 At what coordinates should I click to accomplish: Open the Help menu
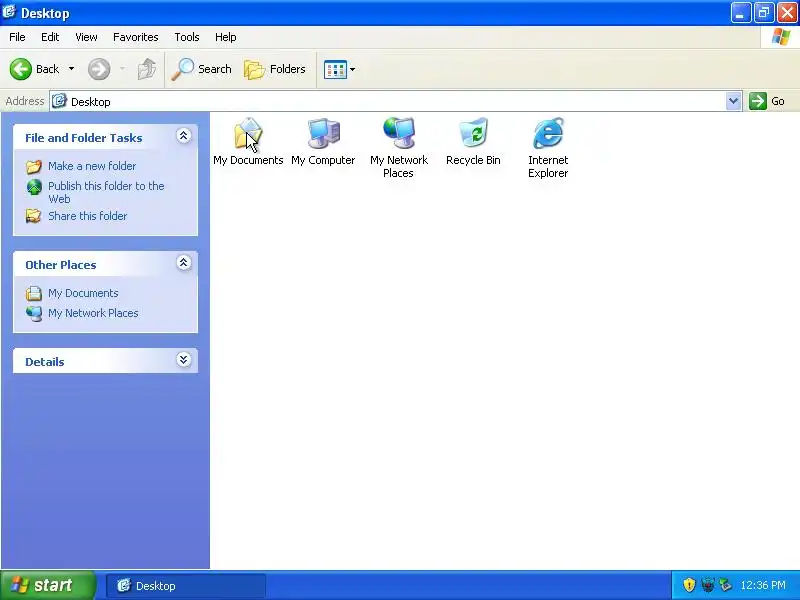tap(226, 37)
